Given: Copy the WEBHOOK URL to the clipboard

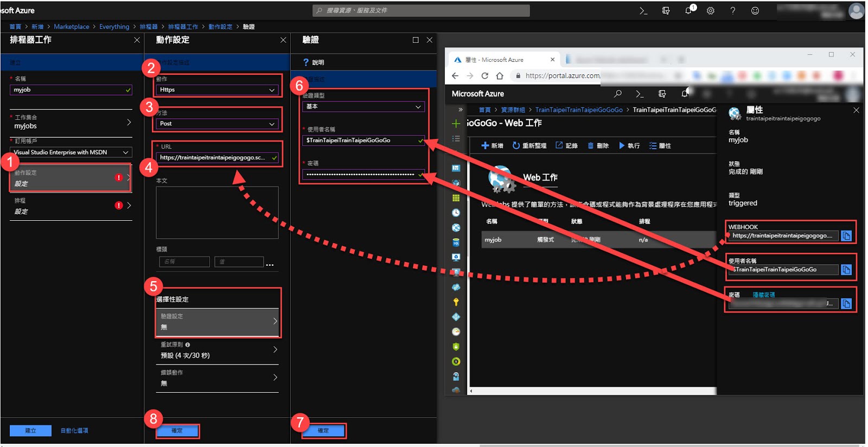Looking at the screenshot, I should (x=846, y=235).
